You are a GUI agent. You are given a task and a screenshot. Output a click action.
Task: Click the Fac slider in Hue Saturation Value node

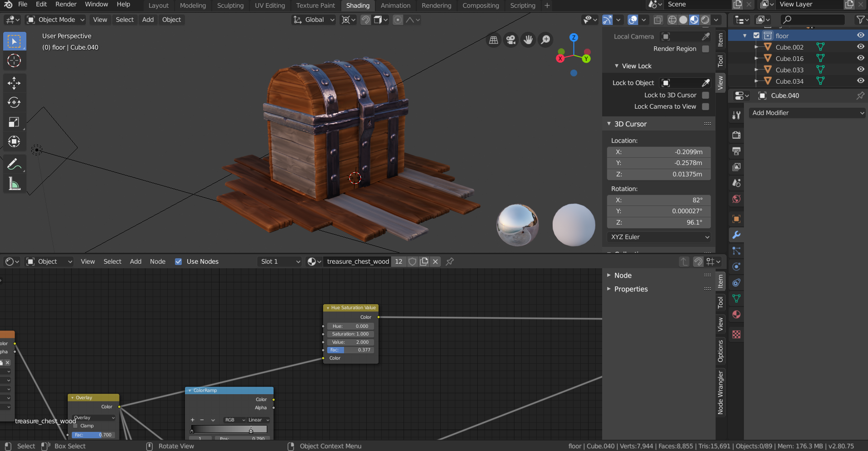coord(350,350)
